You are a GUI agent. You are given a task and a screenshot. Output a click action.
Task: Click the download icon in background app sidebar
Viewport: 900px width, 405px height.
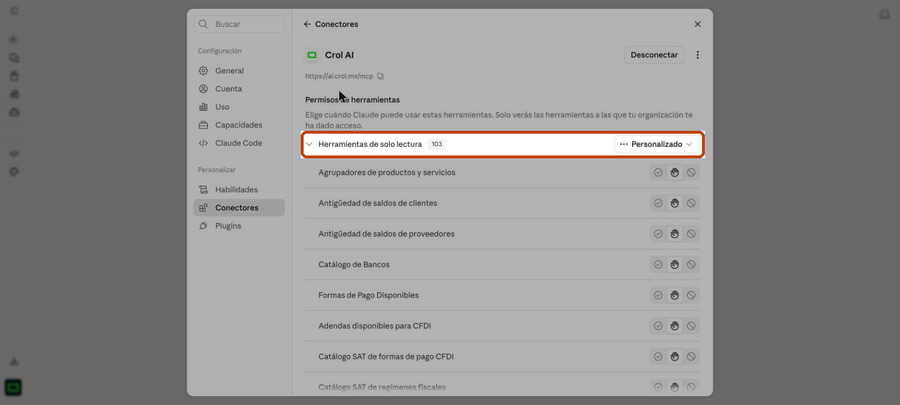[14, 362]
